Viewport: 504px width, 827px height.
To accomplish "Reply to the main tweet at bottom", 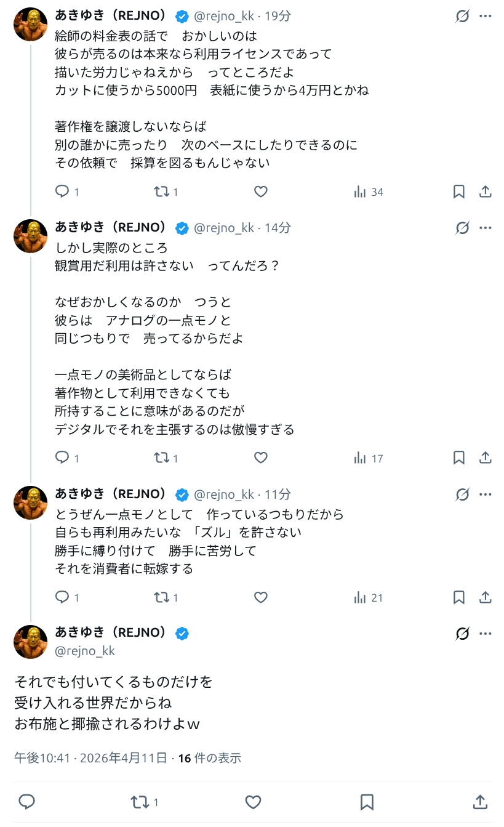I will coord(26,802).
